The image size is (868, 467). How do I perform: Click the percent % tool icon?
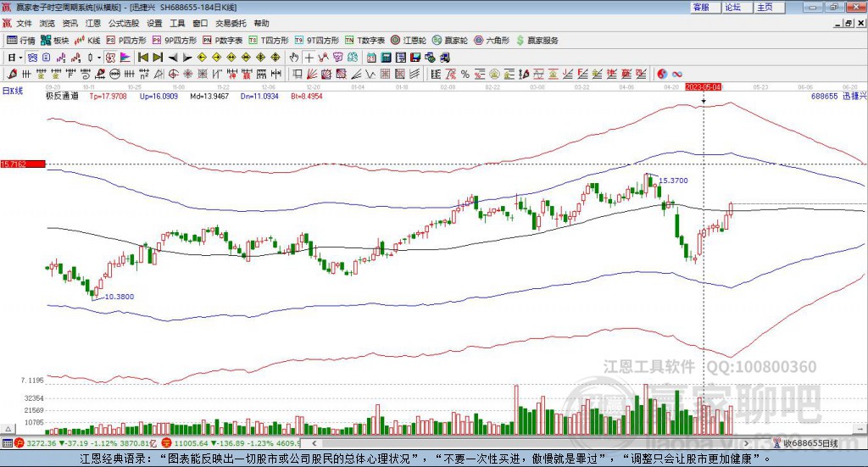465,74
